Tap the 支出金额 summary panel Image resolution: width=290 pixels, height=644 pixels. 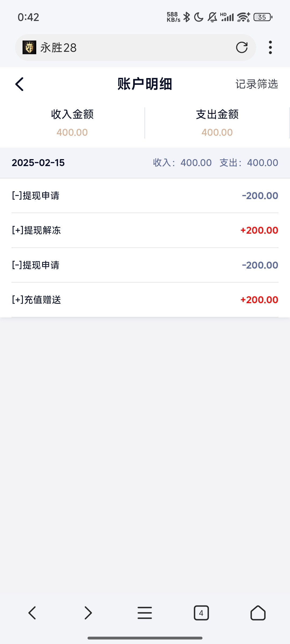217,123
